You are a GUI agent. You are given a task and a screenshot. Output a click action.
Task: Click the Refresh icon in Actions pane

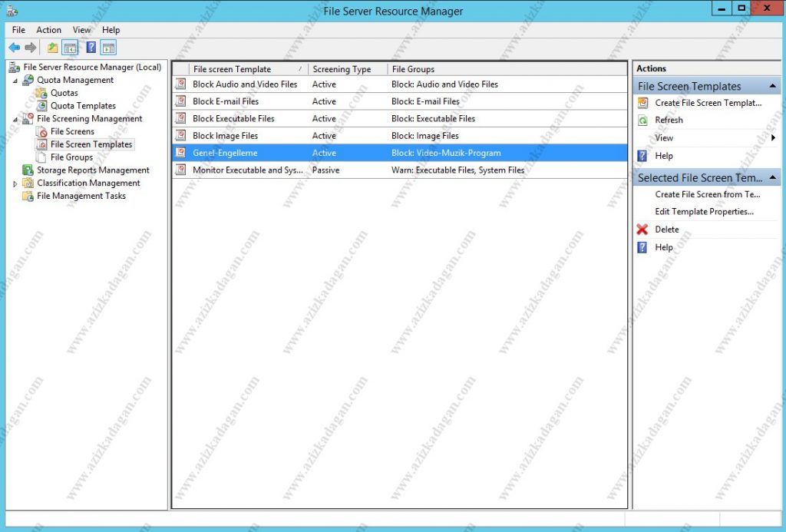coord(642,121)
